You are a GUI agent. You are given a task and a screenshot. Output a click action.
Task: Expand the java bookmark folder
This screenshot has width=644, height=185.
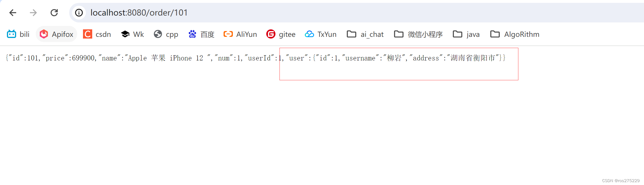(x=466, y=34)
